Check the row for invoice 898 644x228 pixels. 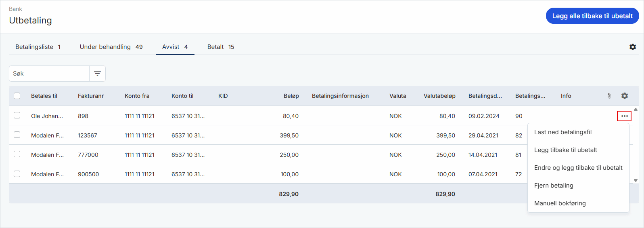[x=17, y=115]
